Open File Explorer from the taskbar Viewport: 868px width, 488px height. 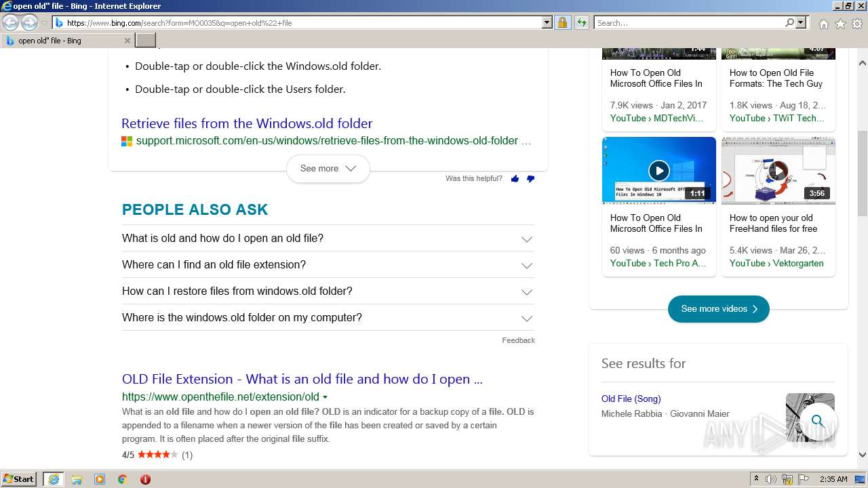point(77,479)
